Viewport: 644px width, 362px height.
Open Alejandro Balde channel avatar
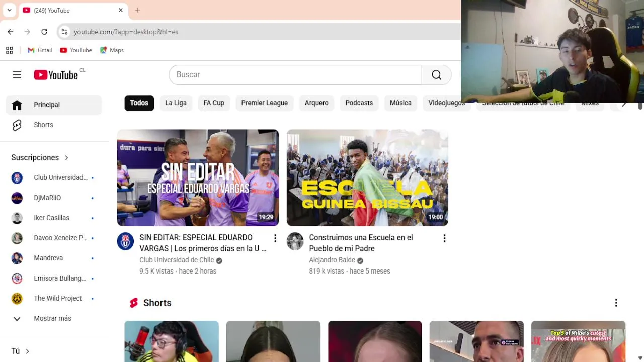click(295, 241)
